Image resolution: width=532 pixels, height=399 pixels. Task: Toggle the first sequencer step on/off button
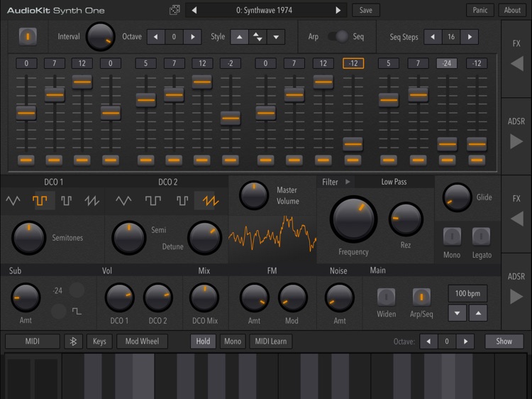coord(26,160)
